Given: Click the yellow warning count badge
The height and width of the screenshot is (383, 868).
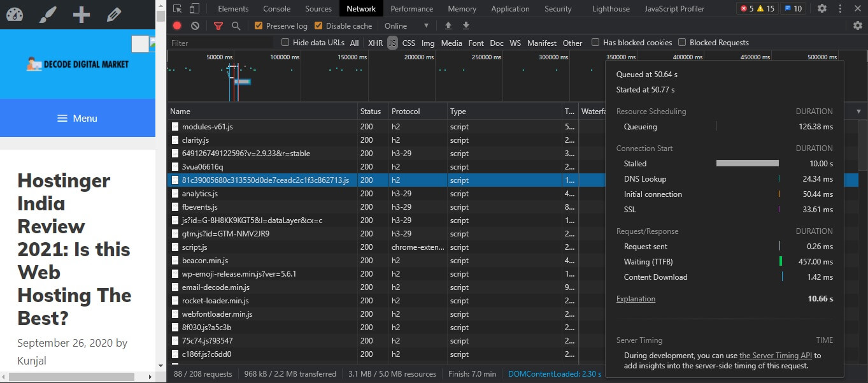Looking at the screenshot, I should coord(765,8).
